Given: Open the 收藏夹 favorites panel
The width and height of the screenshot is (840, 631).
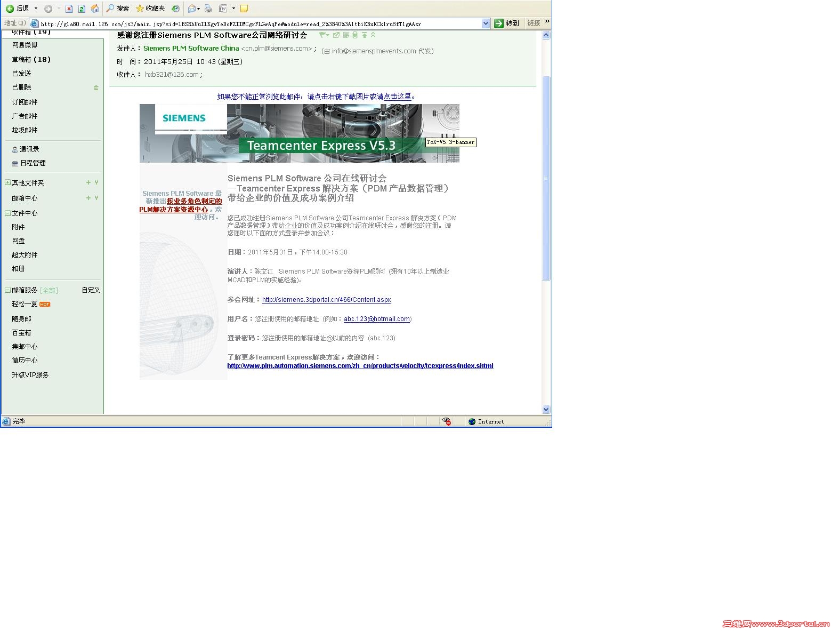Looking at the screenshot, I should click(x=150, y=9).
